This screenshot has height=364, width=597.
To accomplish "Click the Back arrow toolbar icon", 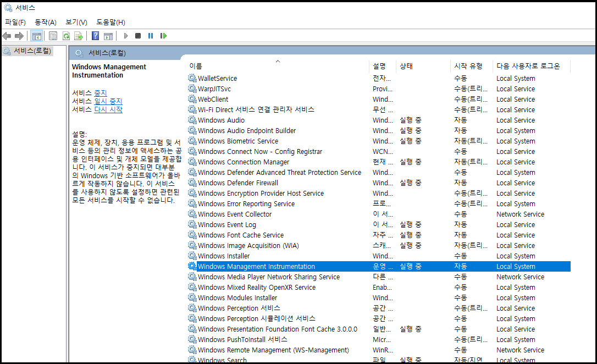I will pyautogui.click(x=7, y=36).
